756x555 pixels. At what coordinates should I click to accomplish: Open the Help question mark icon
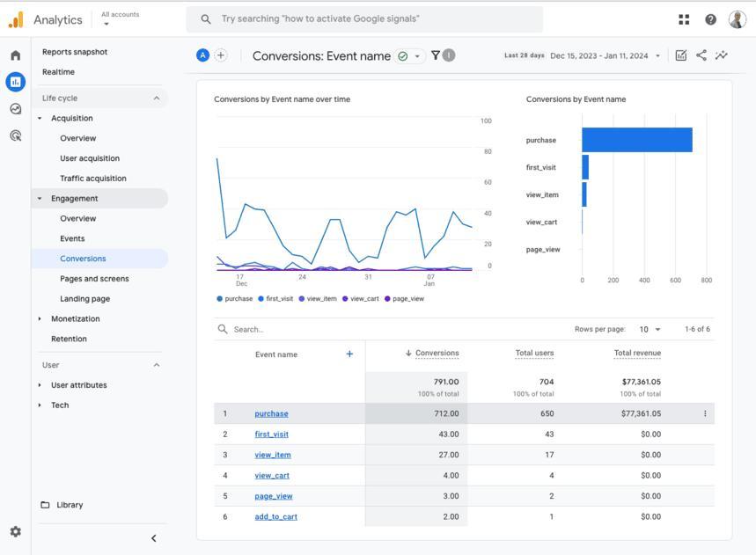pyautogui.click(x=710, y=19)
